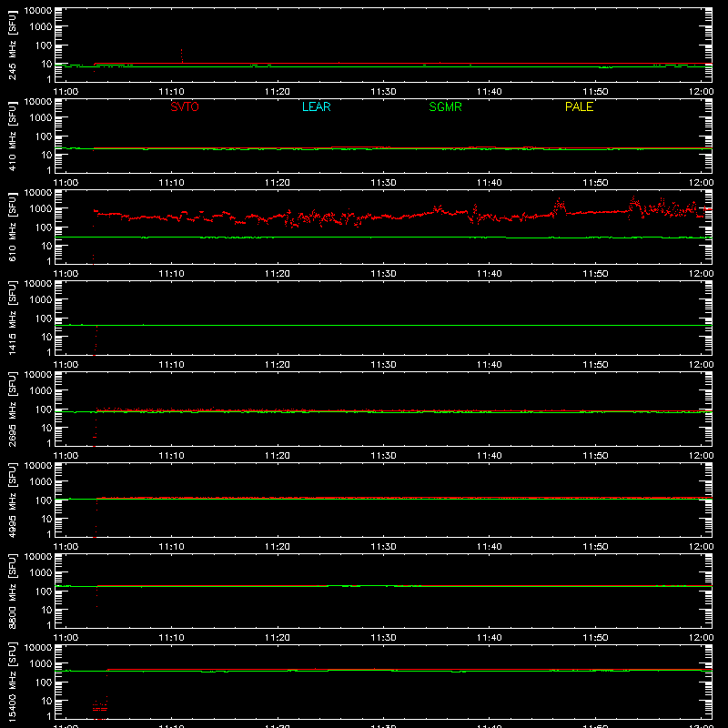The image size is (728, 728).
Task: Select the 1415 MHz [SFU] axis label
Action: [x=13, y=318]
